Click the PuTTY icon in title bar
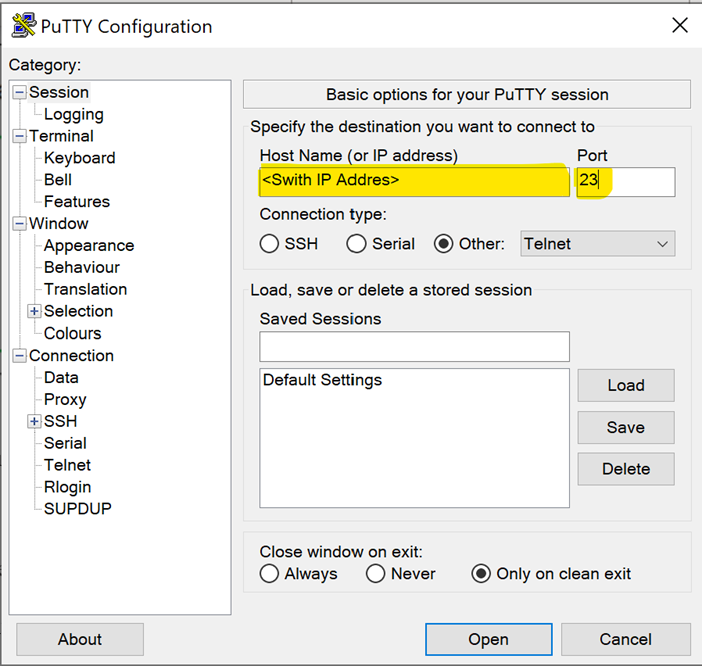The width and height of the screenshot is (702, 666). (x=23, y=25)
